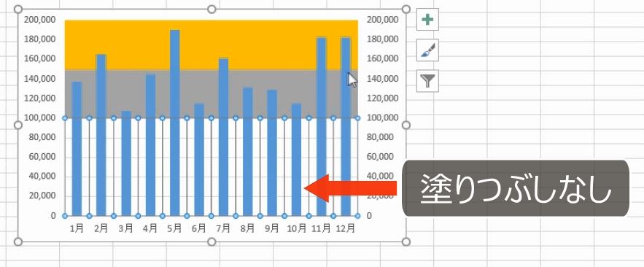644x267 pixels.
Task: Select the blue bar above 1月
Action: coord(77,149)
